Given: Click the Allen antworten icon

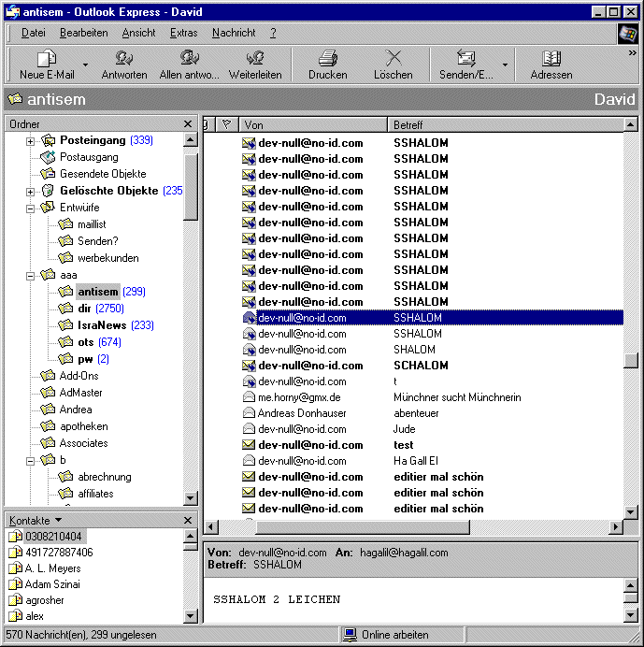Looking at the screenshot, I should pos(190,59).
